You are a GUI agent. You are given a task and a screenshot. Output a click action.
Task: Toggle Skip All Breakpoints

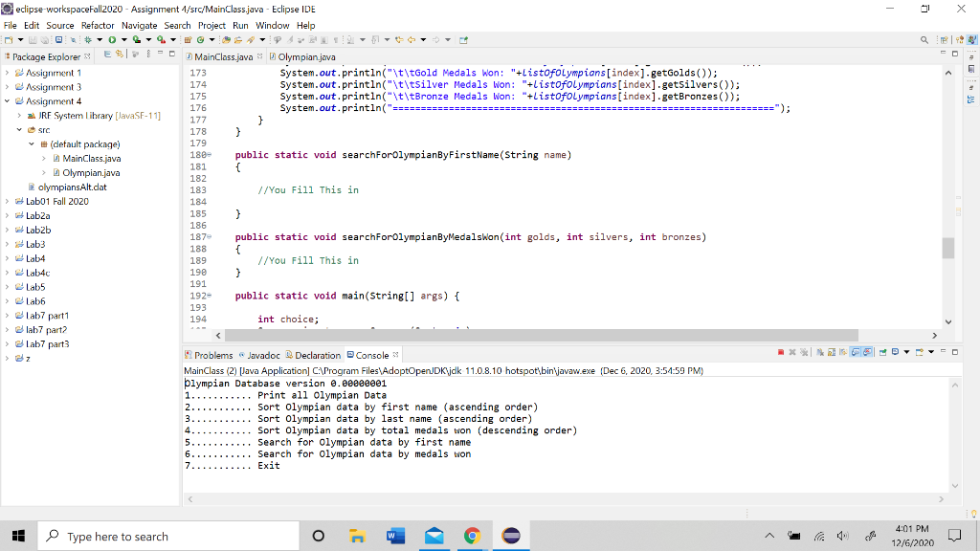pyautogui.click(x=73, y=40)
